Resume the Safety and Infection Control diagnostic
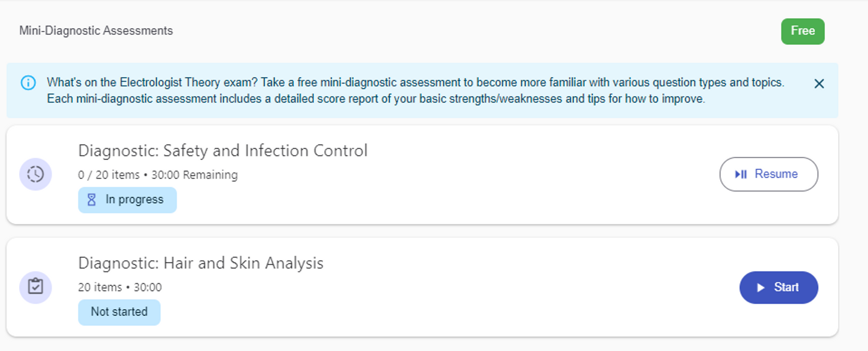The image size is (868, 351). pos(769,174)
